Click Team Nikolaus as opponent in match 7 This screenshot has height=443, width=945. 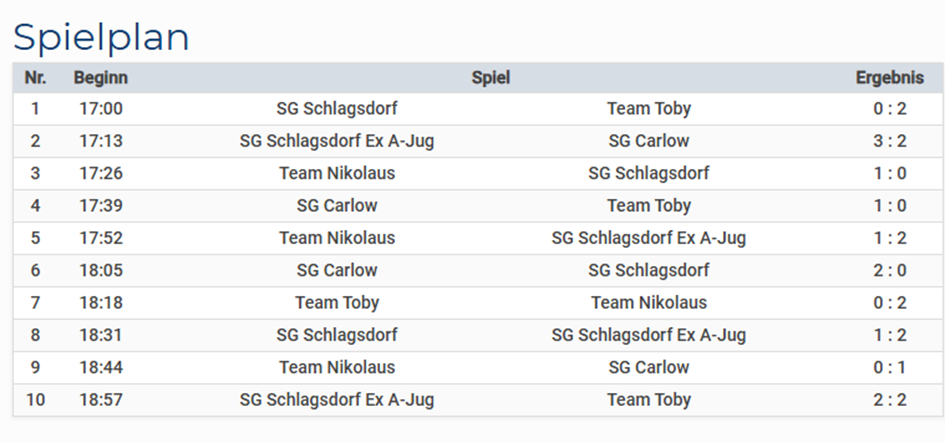[x=648, y=303]
